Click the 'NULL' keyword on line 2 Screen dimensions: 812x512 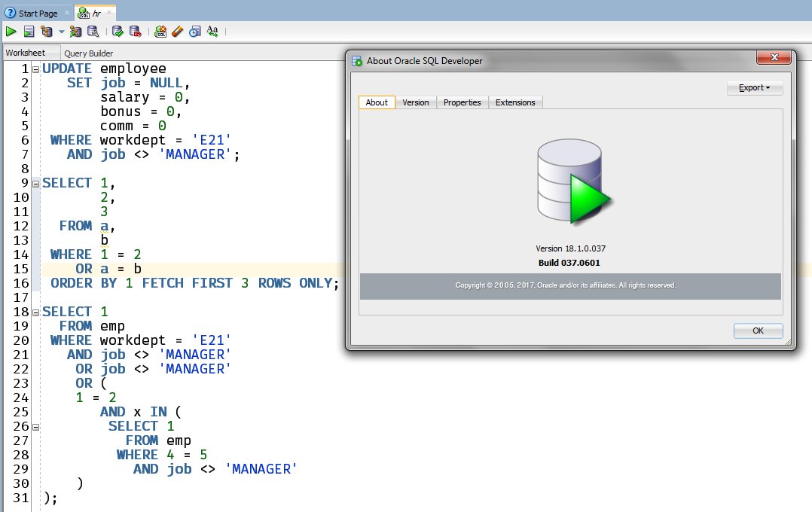point(166,83)
